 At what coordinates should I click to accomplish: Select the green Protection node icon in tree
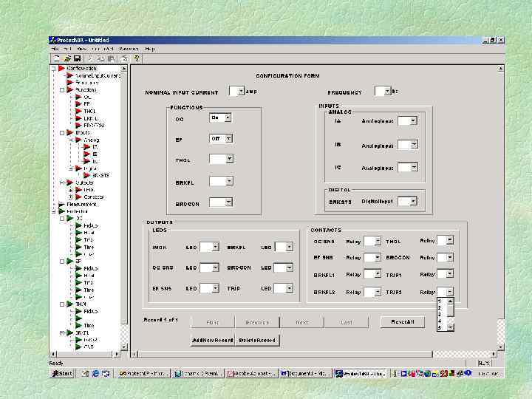pos(61,211)
